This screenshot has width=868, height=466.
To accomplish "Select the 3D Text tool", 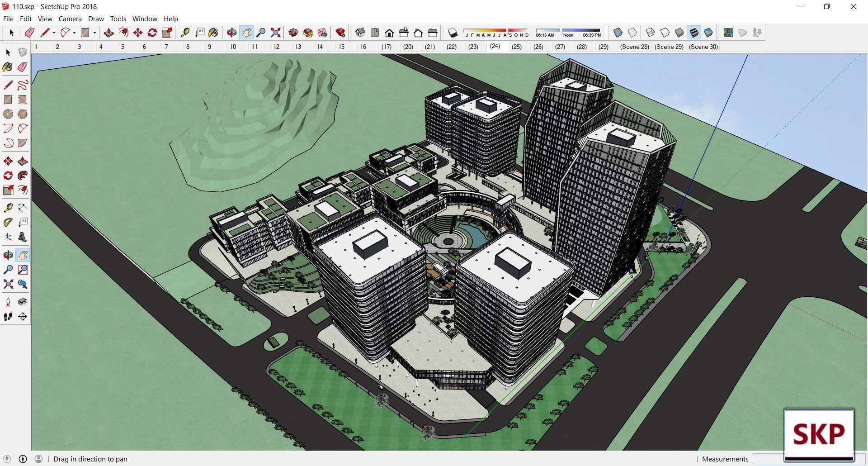I will [x=23, y=237].
